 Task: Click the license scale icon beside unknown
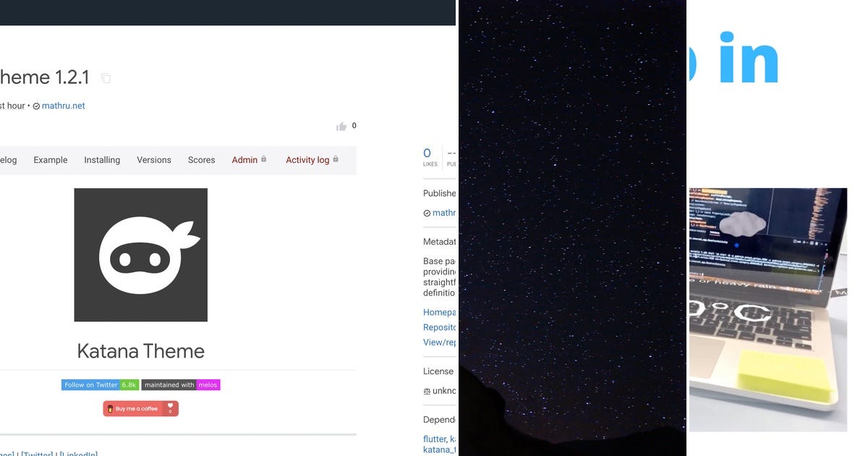click(x=427, y=391)
